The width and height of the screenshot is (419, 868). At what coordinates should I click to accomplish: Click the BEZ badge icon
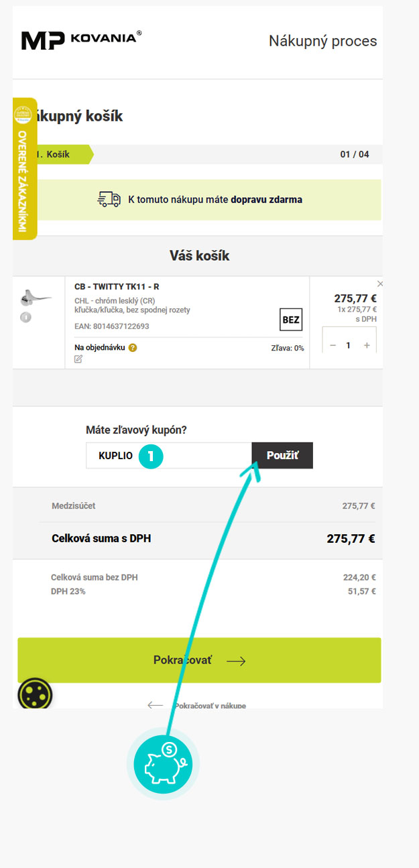[x=291, y=320]
